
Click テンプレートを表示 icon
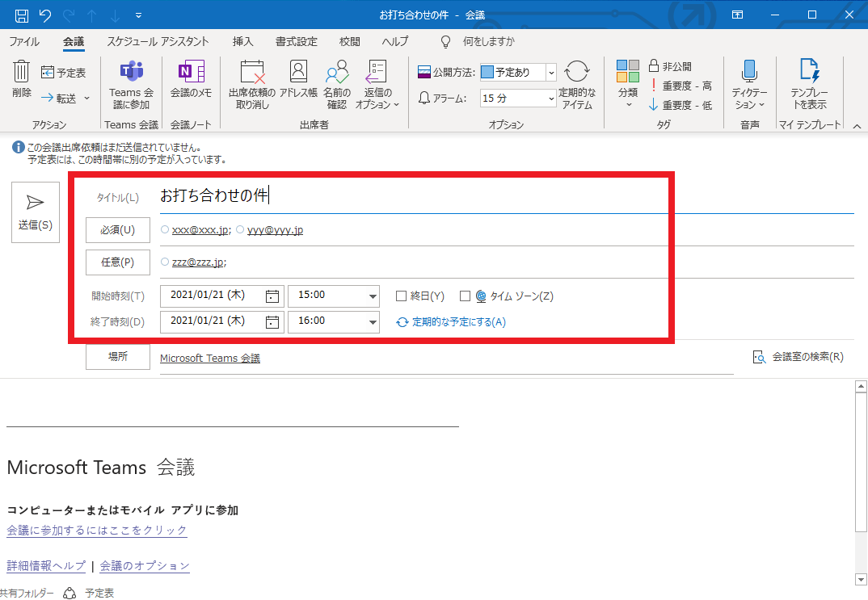tap(809, 71)
